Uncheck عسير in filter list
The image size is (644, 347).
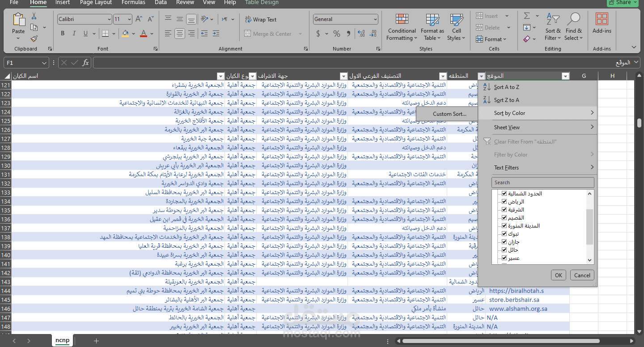[504, 258]
